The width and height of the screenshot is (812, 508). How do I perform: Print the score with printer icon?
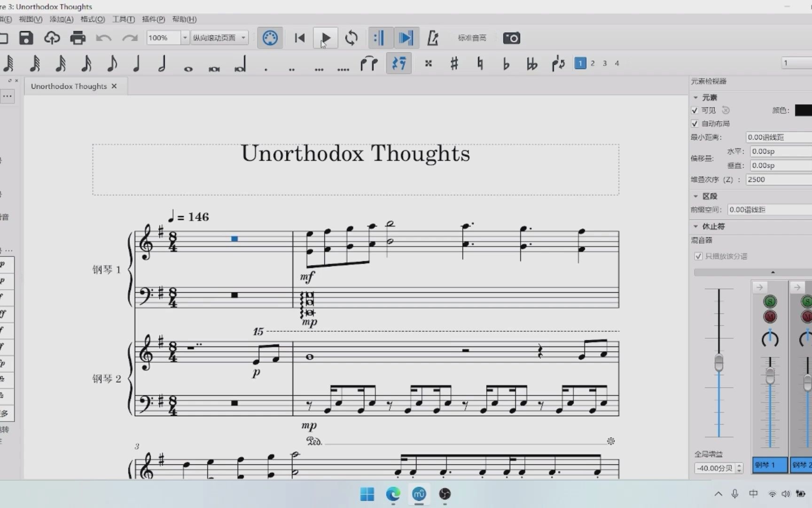tap(78, 38)
